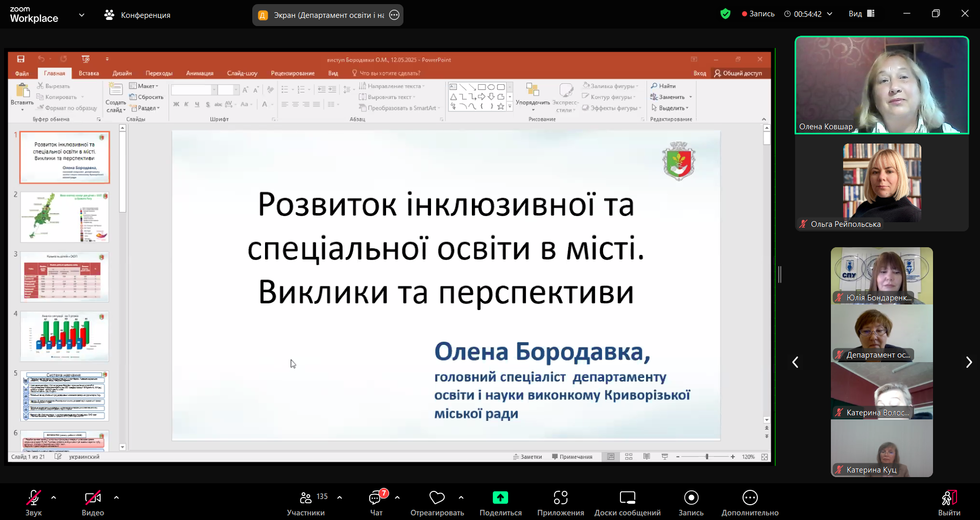Click the green Share screen icon
The height and width of the screenshot is (520, 980).
500,498
